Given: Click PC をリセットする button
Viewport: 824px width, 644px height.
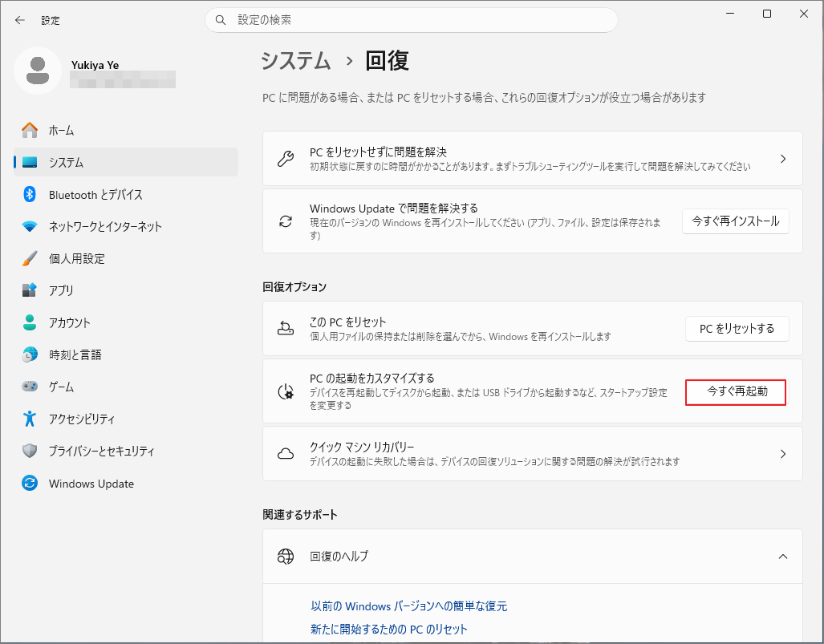Looking at the screenshot, I should coord(737,329).
